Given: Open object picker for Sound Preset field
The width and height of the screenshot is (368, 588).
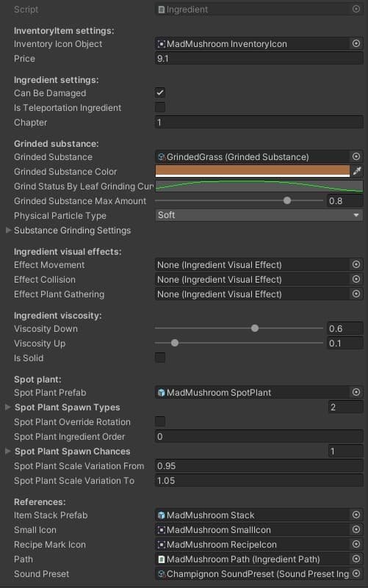Looking at the screenshot, I should click(x=356, y=573).
